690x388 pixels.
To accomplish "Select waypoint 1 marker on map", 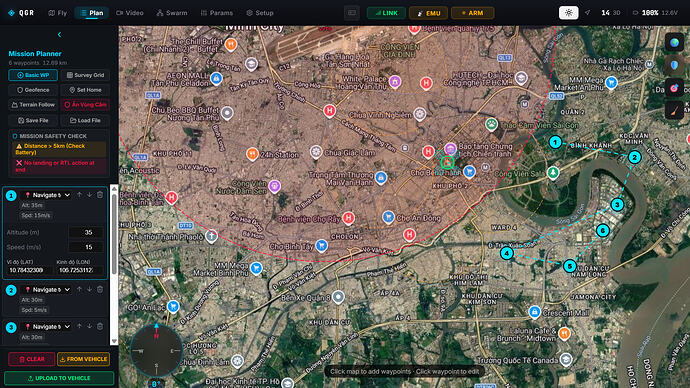I will (x=555, y=142).
